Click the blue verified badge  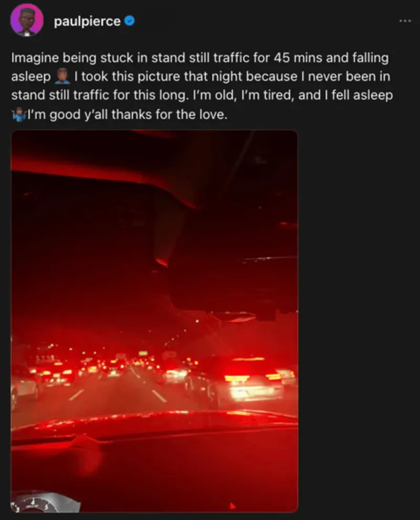tap(129, 21)
